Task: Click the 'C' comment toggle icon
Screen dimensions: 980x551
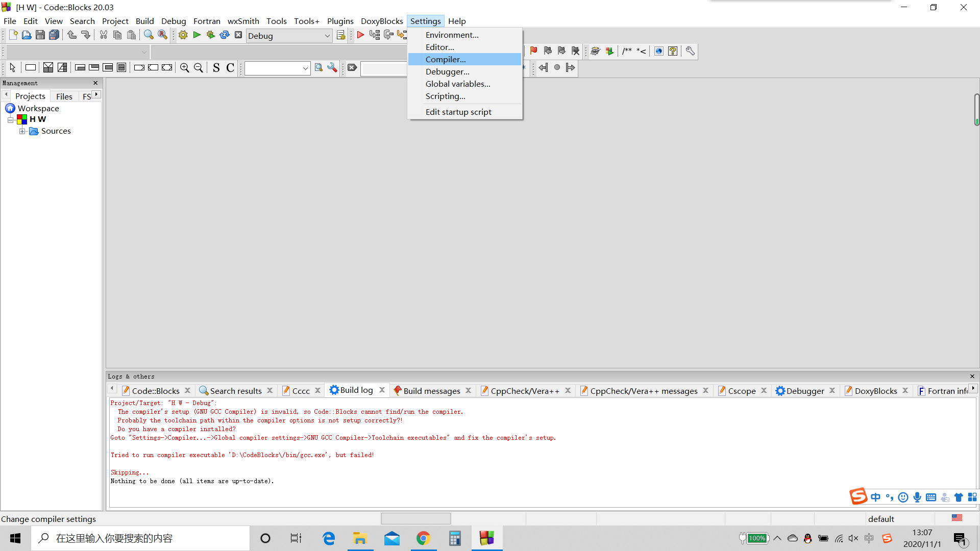Action: coord(230,68)
